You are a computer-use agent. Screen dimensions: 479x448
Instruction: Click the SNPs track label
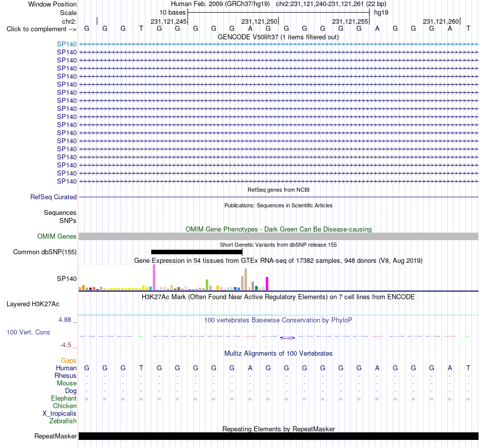pos(68,220)
